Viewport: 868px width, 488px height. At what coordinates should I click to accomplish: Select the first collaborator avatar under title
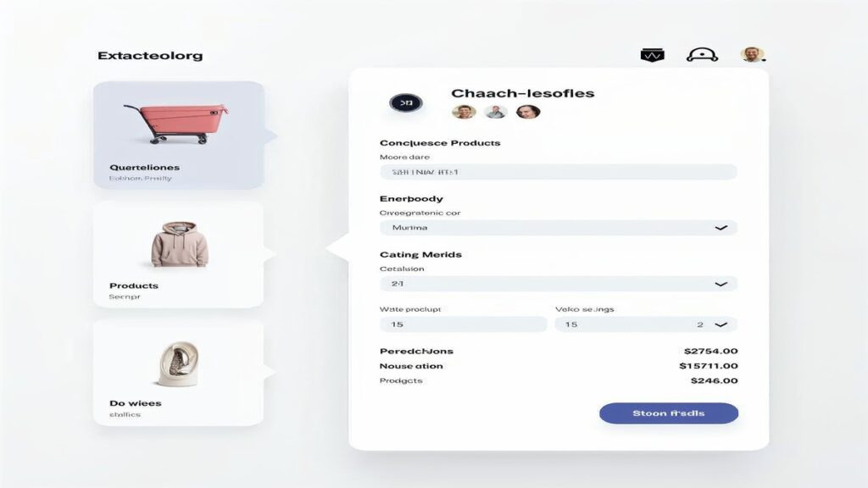464,112
